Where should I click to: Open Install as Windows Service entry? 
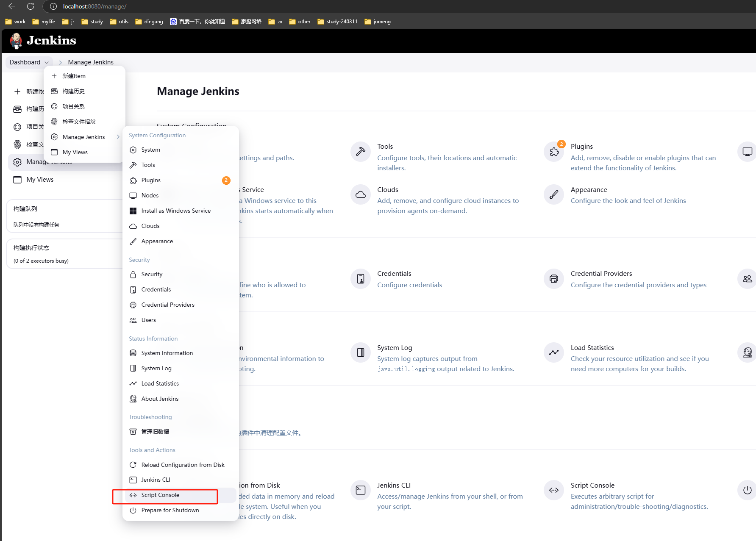(175, 211)
